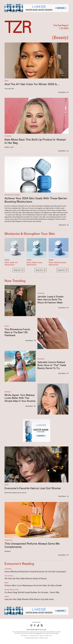Click Want to Advertise With Us link
The image size is (73, 644).
pyautogui.click(x=36, y=629)
